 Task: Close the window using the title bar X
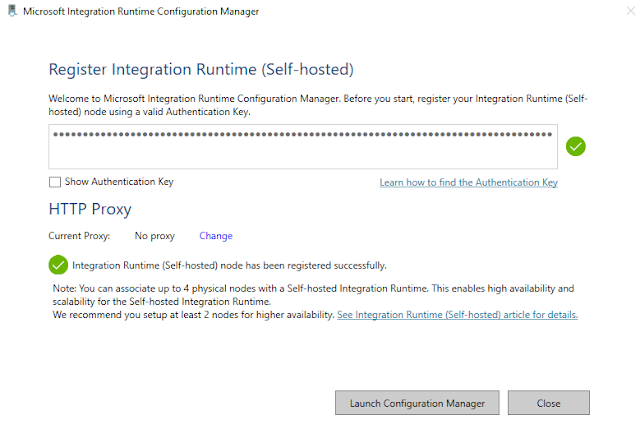[x=631, y=11]
